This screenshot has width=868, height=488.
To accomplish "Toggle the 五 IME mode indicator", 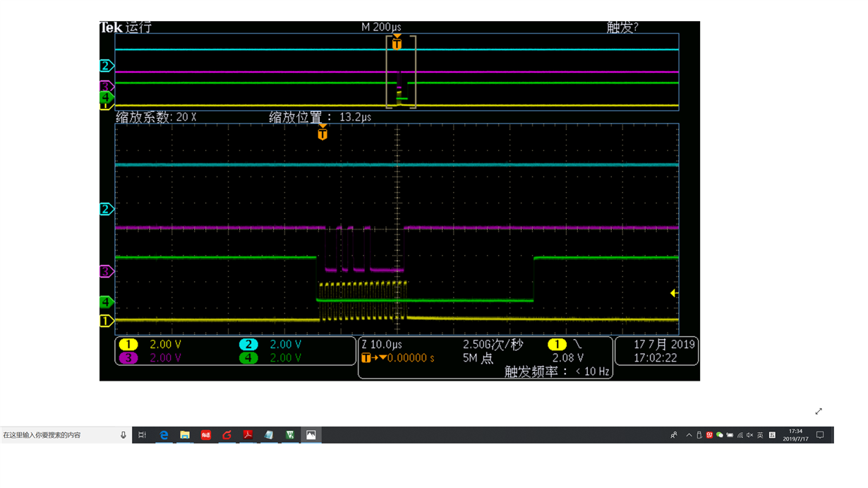I will (772, 435).
